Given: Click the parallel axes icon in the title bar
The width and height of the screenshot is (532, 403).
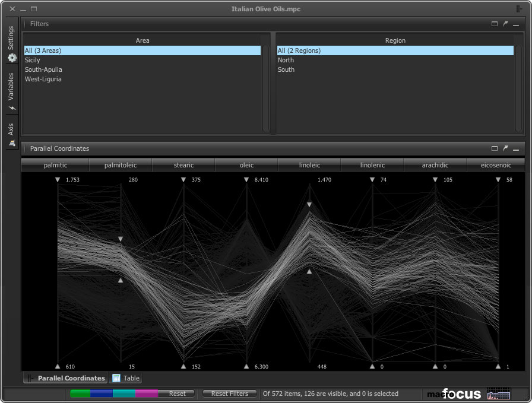Looking at the screenshot, I should tap(520, 9).
